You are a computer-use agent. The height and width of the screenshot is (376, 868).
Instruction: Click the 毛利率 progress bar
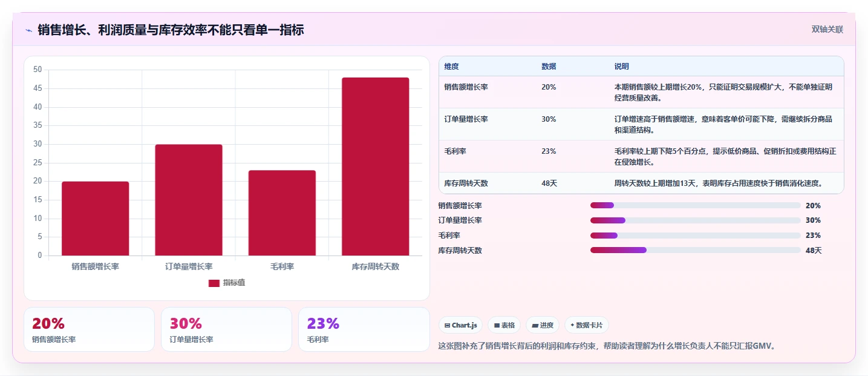pyautogui.click(x=696, y=236)
